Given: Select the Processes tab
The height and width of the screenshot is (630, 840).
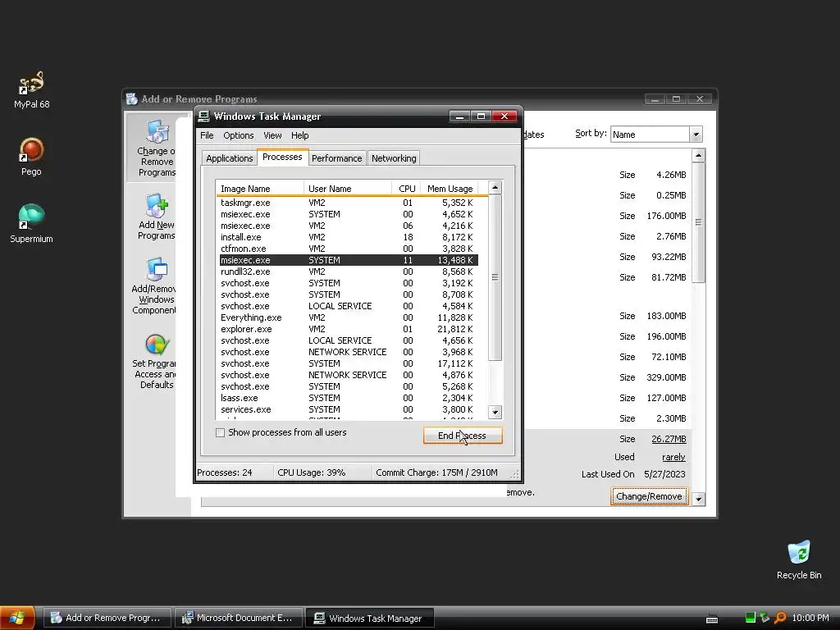Looking at the screenshot, I should (282, 157).
